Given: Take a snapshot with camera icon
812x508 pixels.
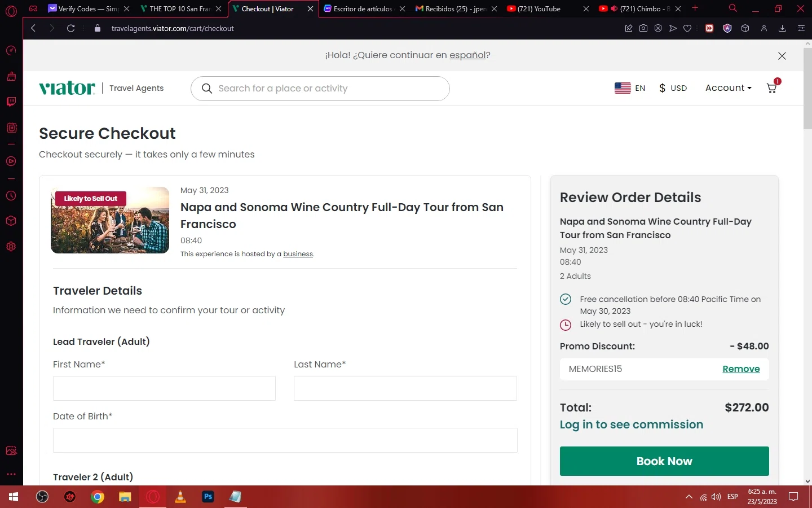Looking at the screenshot, I should pyautogui.click(x=643, y=28).
